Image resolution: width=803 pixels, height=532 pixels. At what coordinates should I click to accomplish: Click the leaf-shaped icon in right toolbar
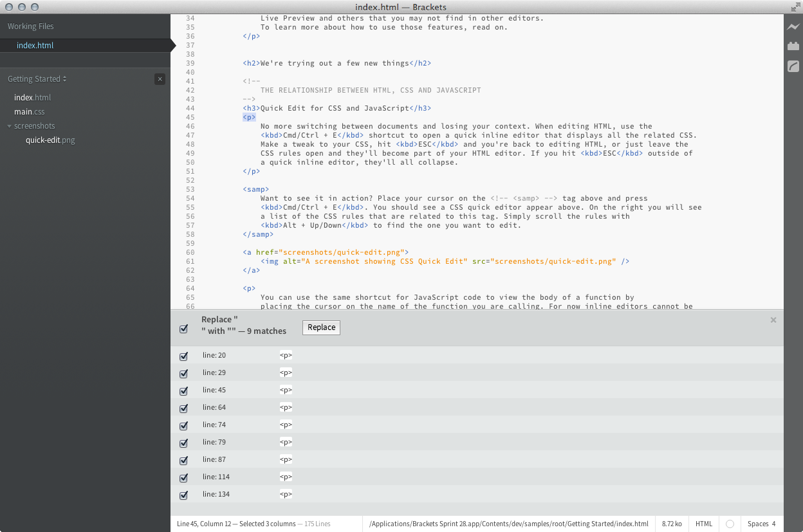coord(793,66)
